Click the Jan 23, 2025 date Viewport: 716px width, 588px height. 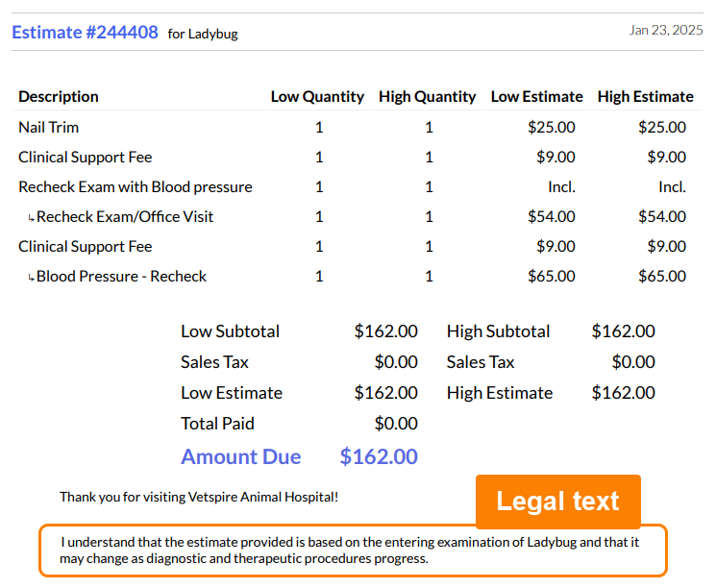pos(666,30)
